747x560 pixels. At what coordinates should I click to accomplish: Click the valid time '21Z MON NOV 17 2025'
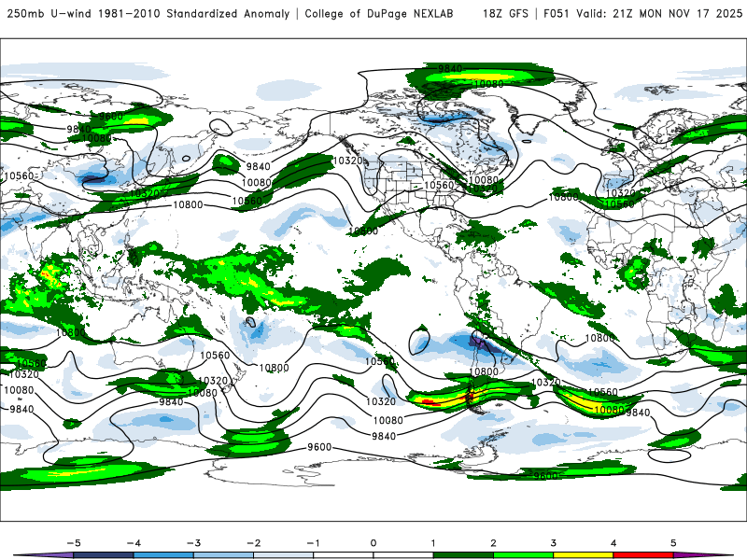678,14
